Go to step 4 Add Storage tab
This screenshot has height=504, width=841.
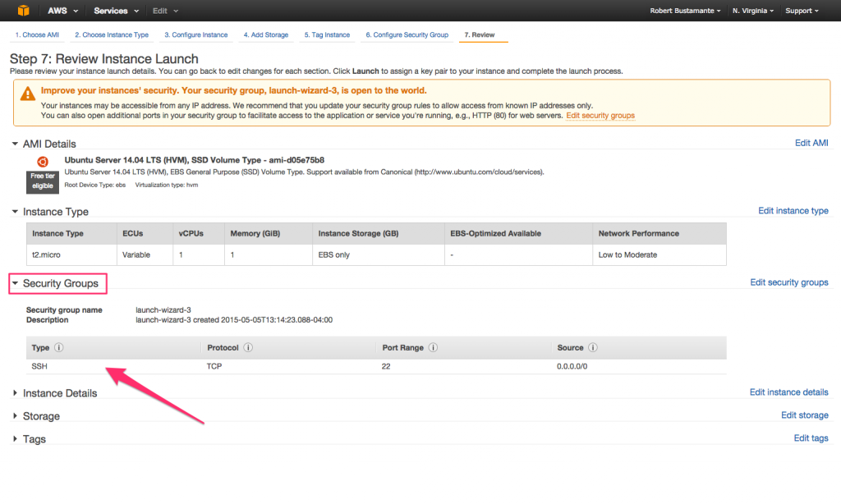pos(266,34)
